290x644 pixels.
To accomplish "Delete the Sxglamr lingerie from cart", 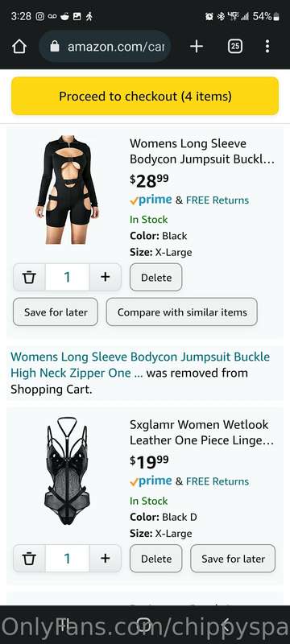I will click(156, 559).
